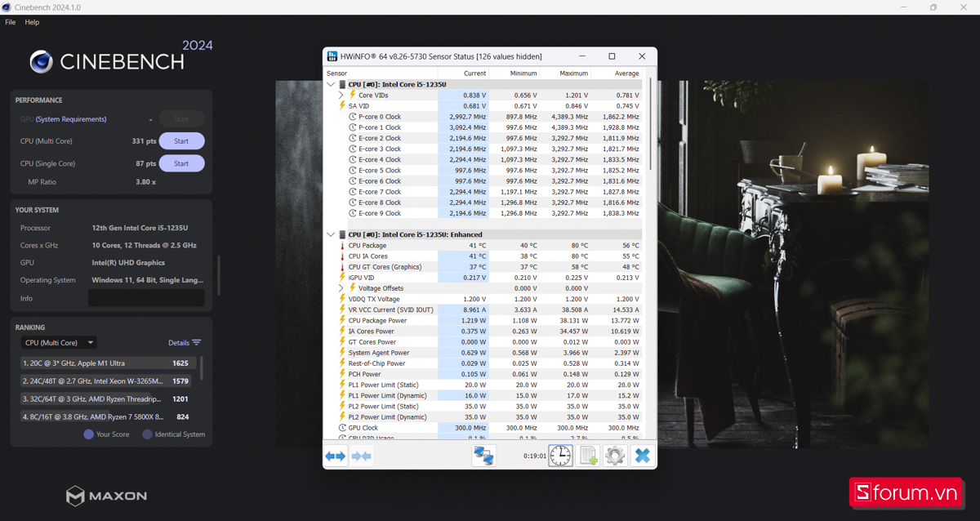Expand the Core VIDs row
The width and height of the screenshot is (980, 521).
click(341, 95)
